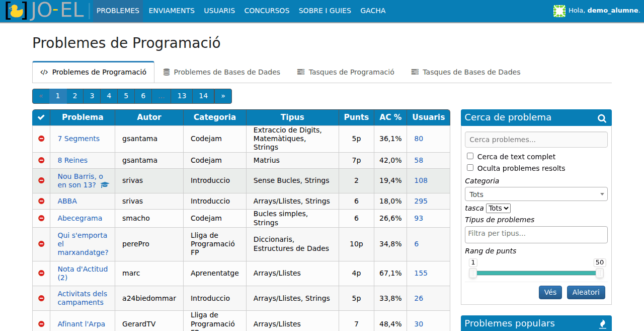Screen dimensions: 644x331
Task: Open user count 155 for Nota d'Actitud
Action: [421, 273]
